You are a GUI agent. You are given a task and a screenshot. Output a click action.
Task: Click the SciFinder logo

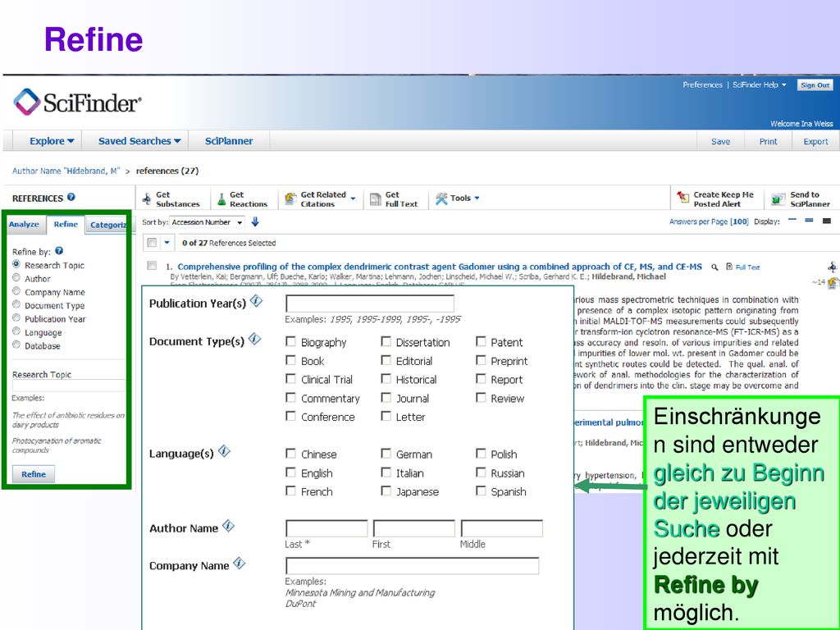pyautogui.click(x=77, y=102)
